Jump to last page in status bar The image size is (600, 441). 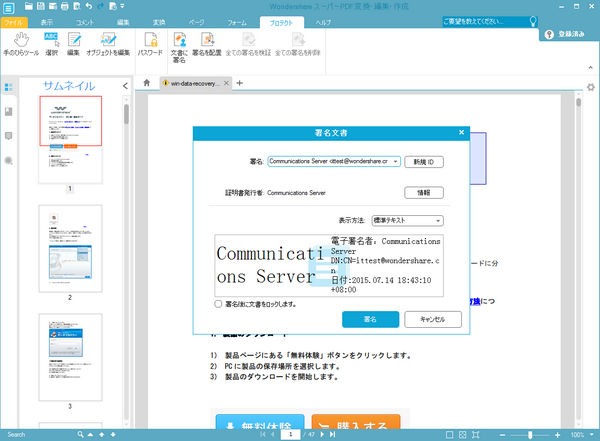[333, 434]
